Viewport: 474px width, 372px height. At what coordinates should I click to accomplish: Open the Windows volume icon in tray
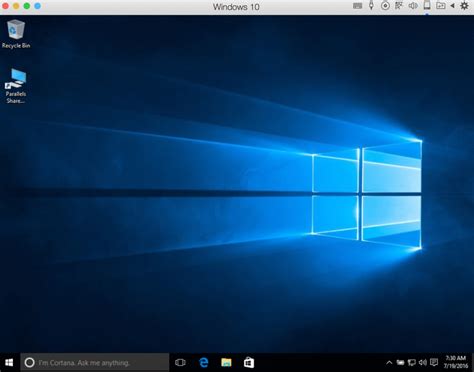(423, 363)
